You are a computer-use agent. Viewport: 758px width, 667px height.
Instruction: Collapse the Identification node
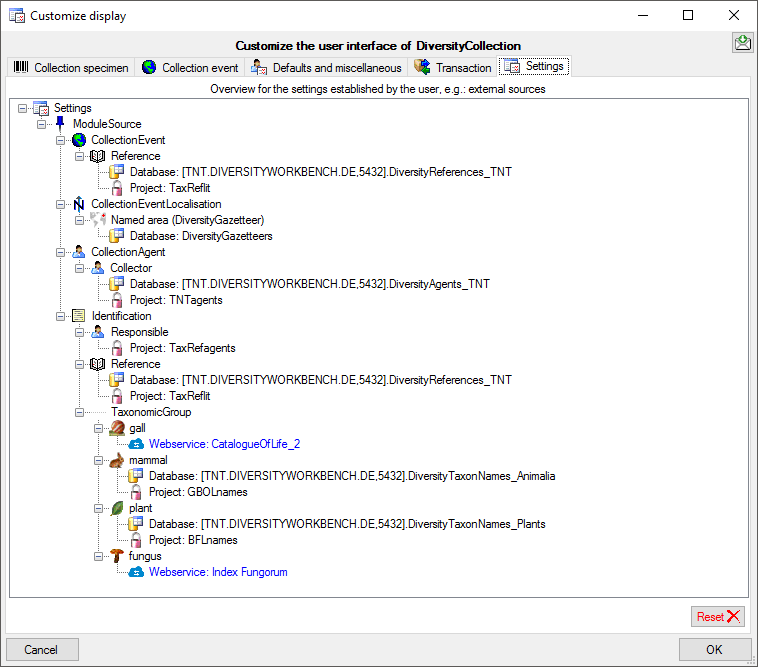point(60,316)
